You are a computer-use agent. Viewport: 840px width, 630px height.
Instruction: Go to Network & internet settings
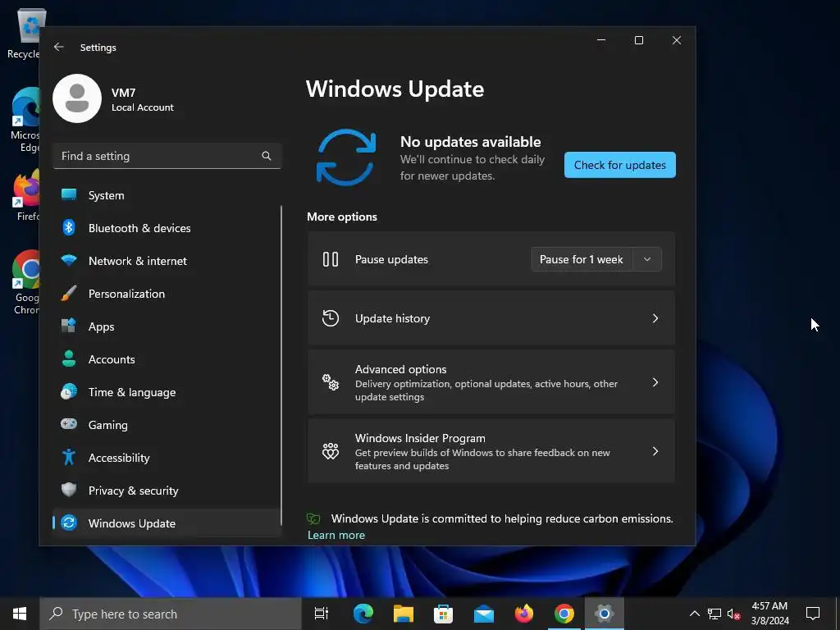167,260
